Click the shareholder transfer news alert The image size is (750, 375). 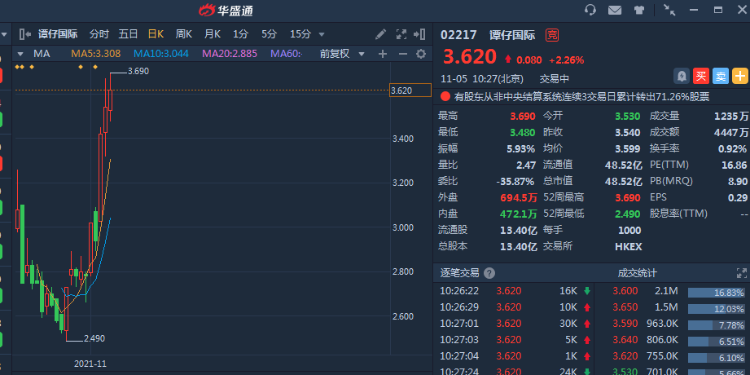coord(582,97)
